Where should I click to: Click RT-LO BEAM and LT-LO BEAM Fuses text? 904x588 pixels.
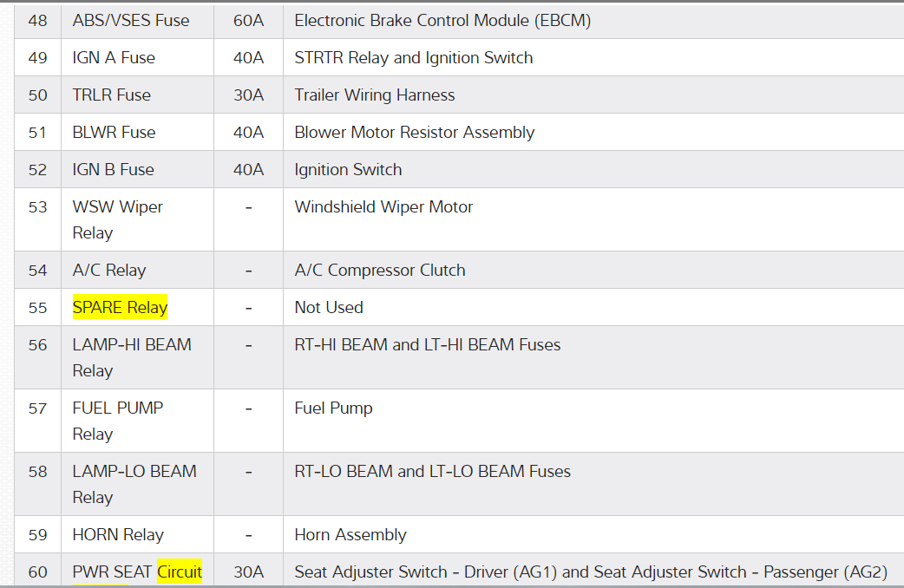pyautogui.click(x=433, y=471)
